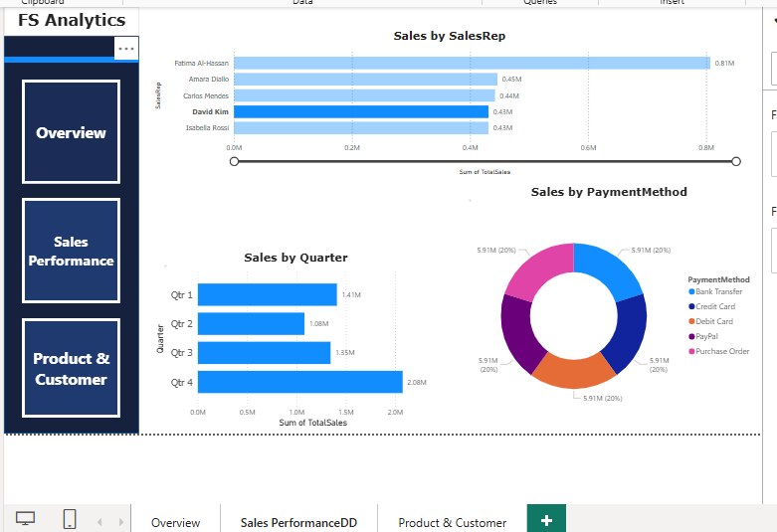777x532 pixels.
Task: Select the Qtr 2 bar
Action: [x=251, y=323]
